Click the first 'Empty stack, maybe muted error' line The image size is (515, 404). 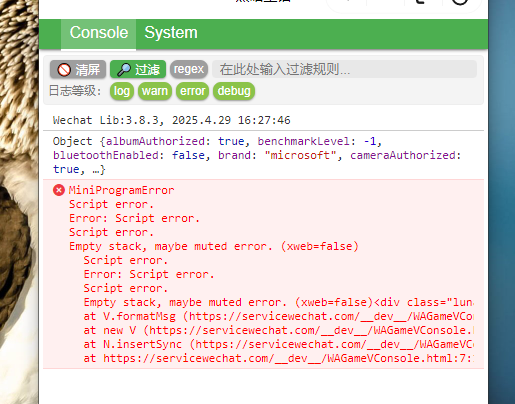tap(214, 246)
